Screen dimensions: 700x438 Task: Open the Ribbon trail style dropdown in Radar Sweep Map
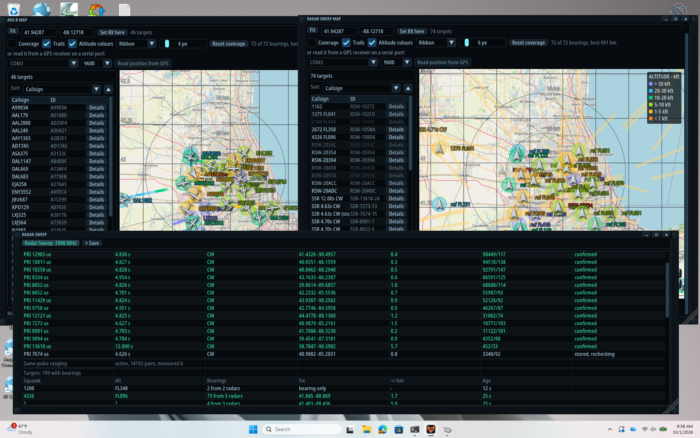(x=436, y=43)
